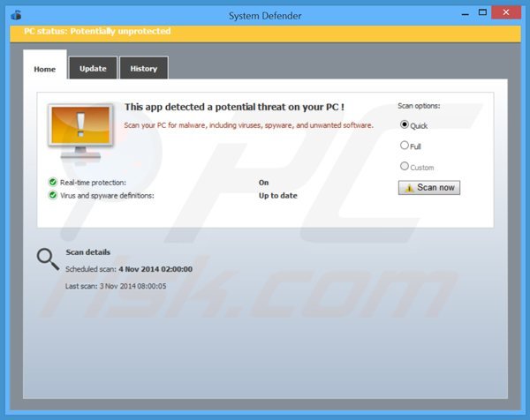Click the yellow PC status bar

pyautogui.click(x=265, y=32)
